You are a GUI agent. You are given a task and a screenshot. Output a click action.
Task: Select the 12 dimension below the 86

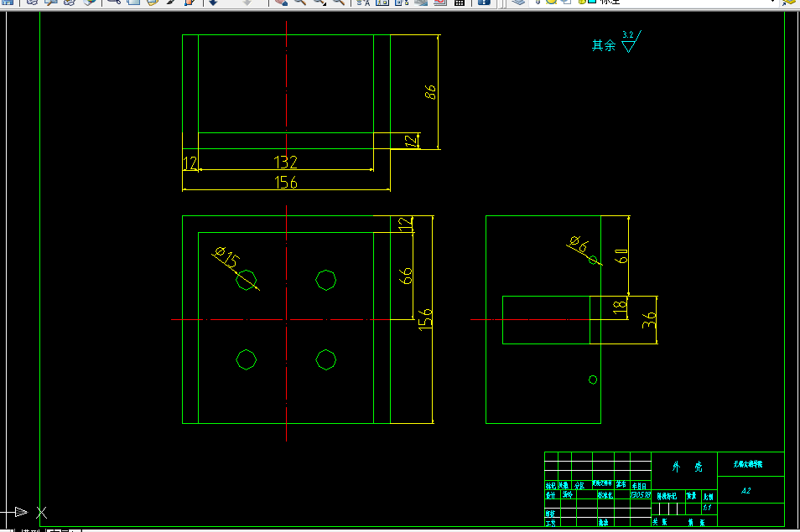pyautogui.click(x=411, y=141)
